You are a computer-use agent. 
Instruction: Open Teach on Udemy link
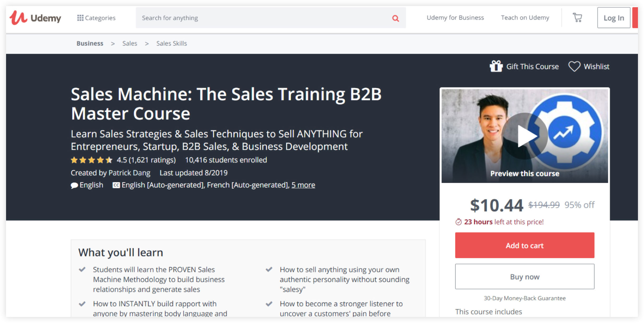525,18
